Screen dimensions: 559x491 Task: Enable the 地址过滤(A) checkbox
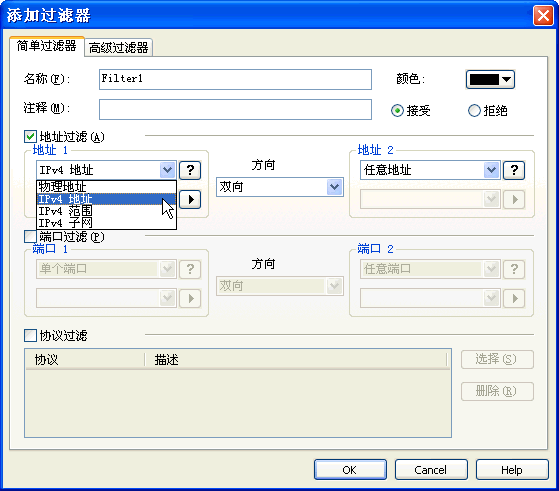[x=30, y=137]
